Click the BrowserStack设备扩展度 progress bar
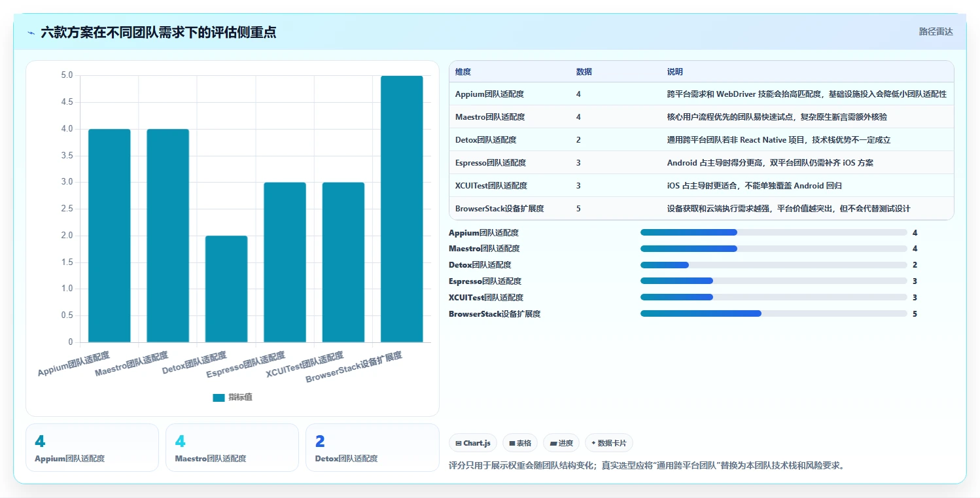Screen dimensions: 980x498 pyautogui.click(x=774, y=313)
